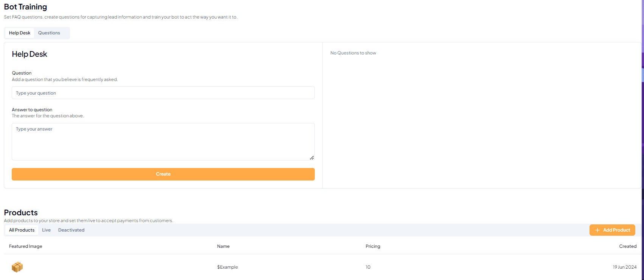644x280 pixels.
Task: Click into the 'Type your answer' textarea
Action: pyautogui.click(x=163, y=142)
